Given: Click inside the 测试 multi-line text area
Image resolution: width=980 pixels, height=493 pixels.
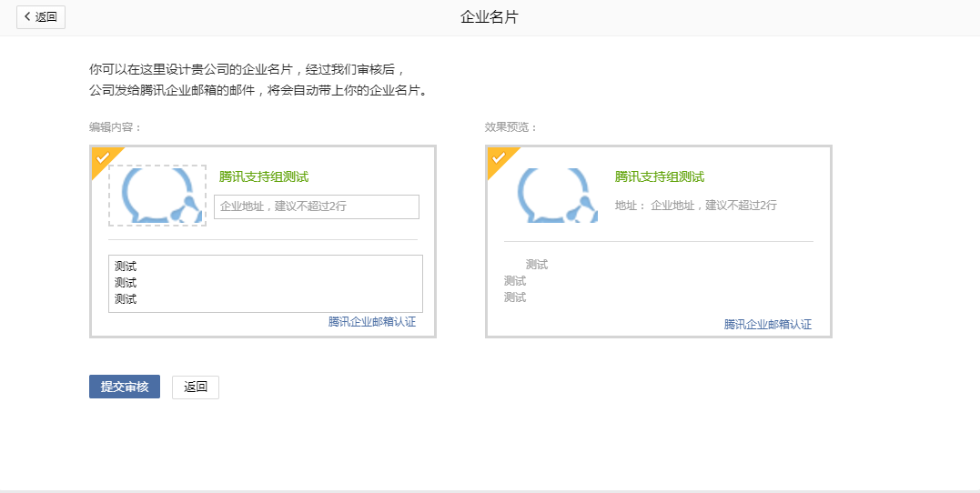Looking at the screenshot, I should [265, 283].
